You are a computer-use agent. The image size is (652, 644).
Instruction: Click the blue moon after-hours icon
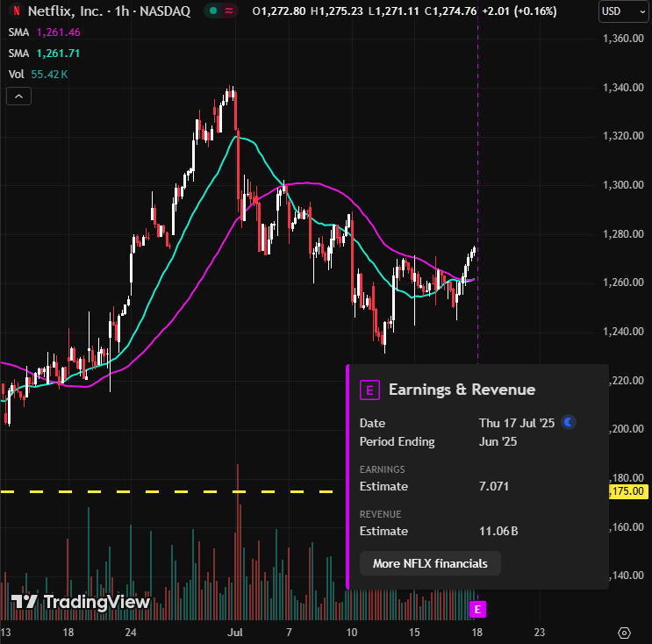(x=569, y=422)
